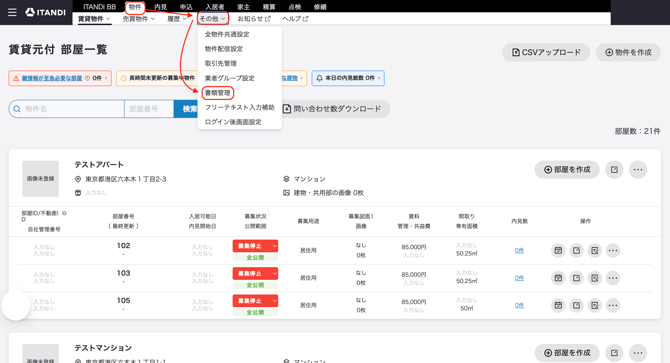The width and height of the screenshot is (670, 363).
Task: Click the round floating white button
Action: pos(16,305)
